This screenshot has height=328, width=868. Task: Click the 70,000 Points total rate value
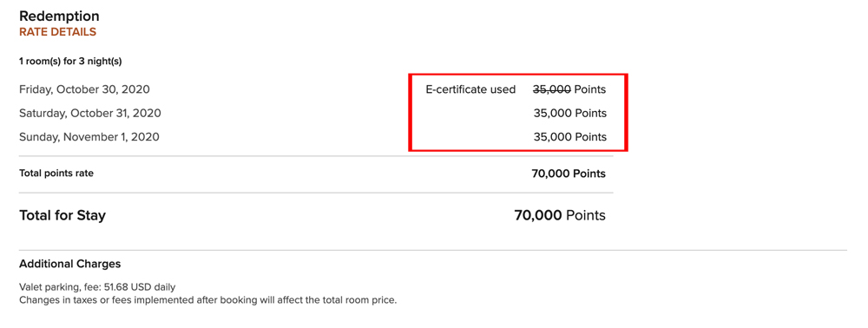(x=569, y=174)
